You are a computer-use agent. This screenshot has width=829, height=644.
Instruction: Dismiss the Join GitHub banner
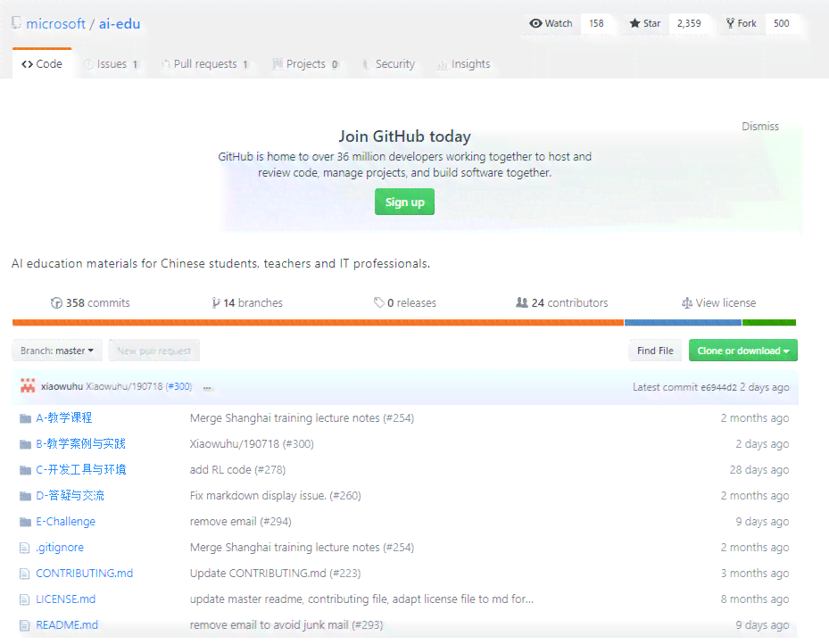759,127
